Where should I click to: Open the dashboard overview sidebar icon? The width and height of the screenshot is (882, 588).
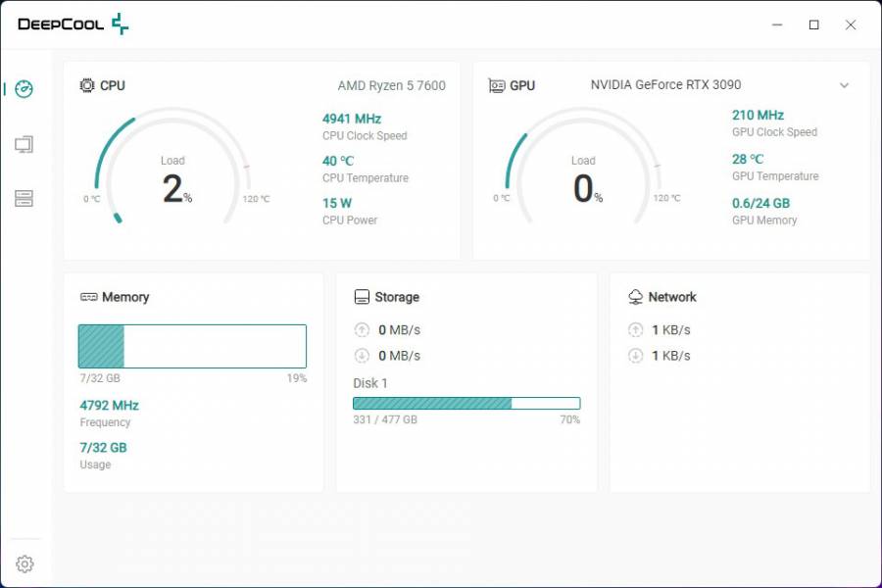[24, 89]
